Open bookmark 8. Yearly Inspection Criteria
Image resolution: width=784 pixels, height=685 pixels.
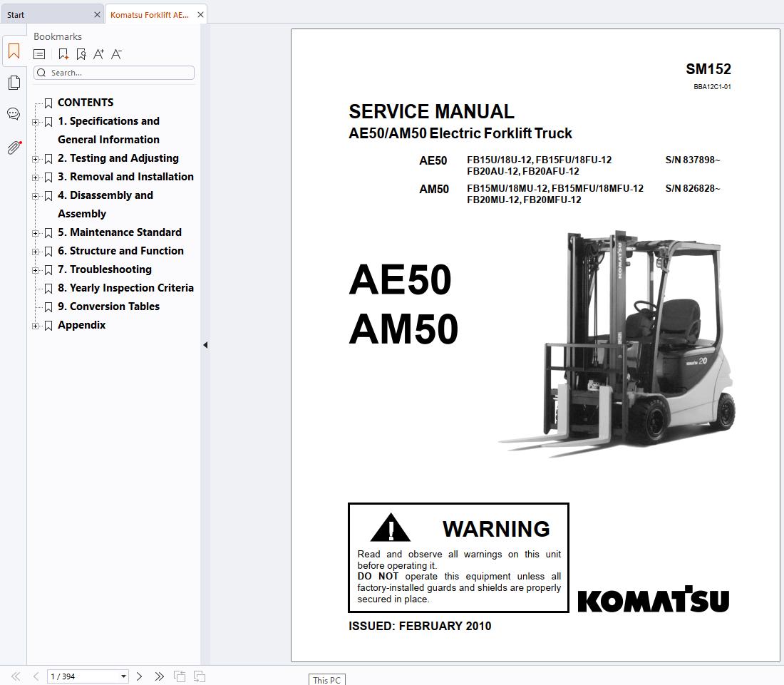(125, 287)
